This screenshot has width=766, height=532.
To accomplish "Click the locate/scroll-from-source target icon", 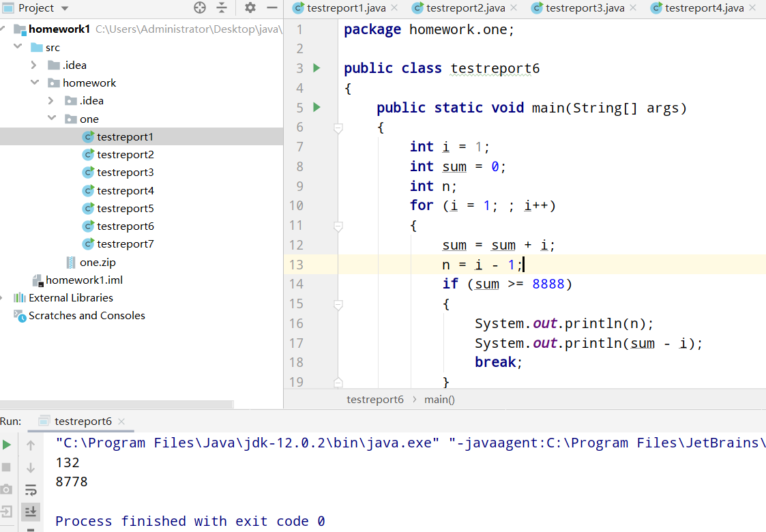I will (x=200, y=8).
